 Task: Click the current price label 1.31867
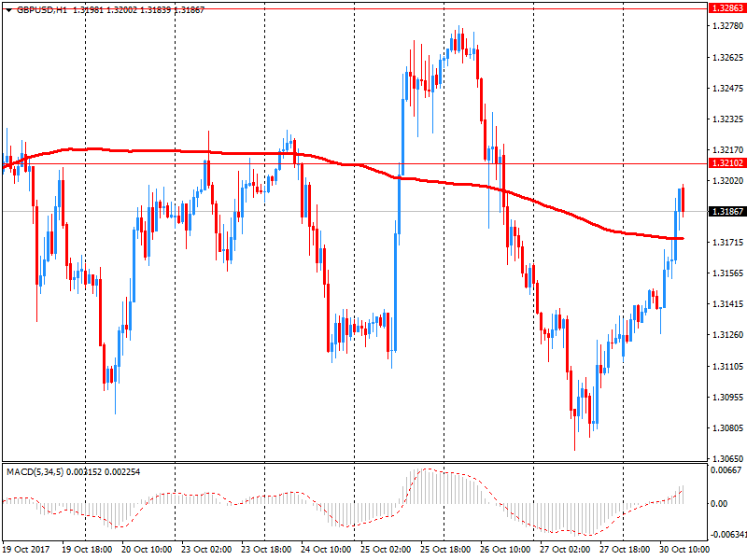click(727, 212)
